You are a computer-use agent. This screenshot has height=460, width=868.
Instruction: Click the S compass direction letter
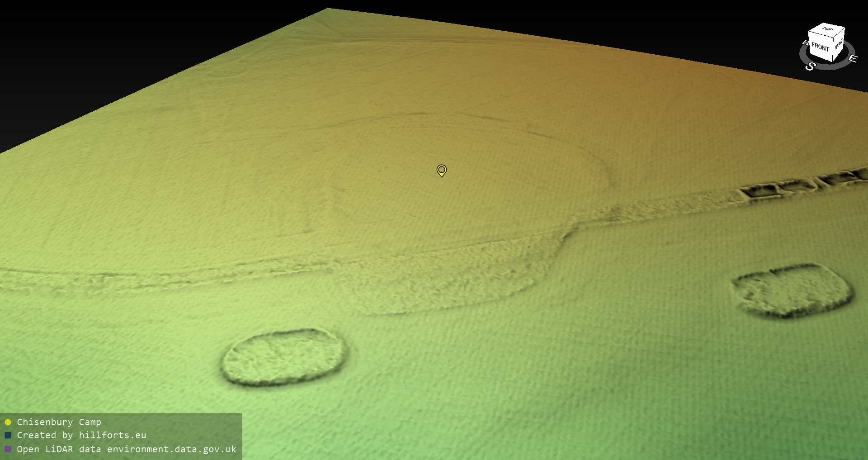(x=810, y=66)
